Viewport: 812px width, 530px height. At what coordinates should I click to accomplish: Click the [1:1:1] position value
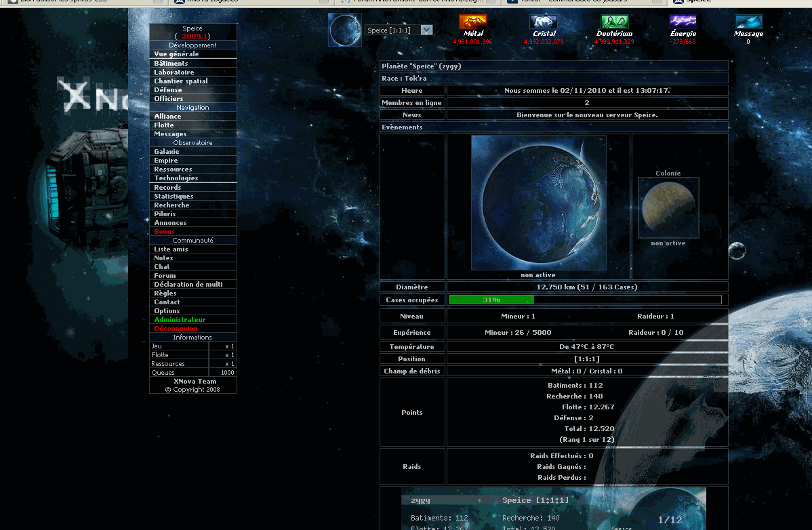coord(587,359)
